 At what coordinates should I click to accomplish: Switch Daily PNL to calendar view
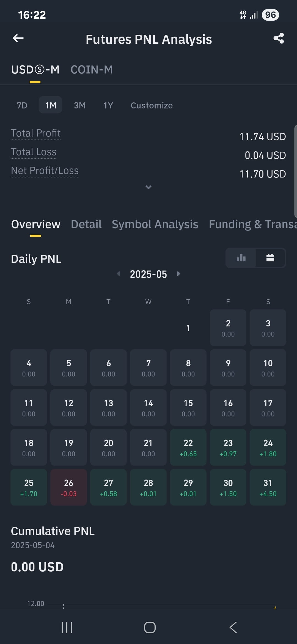point(270,258)
